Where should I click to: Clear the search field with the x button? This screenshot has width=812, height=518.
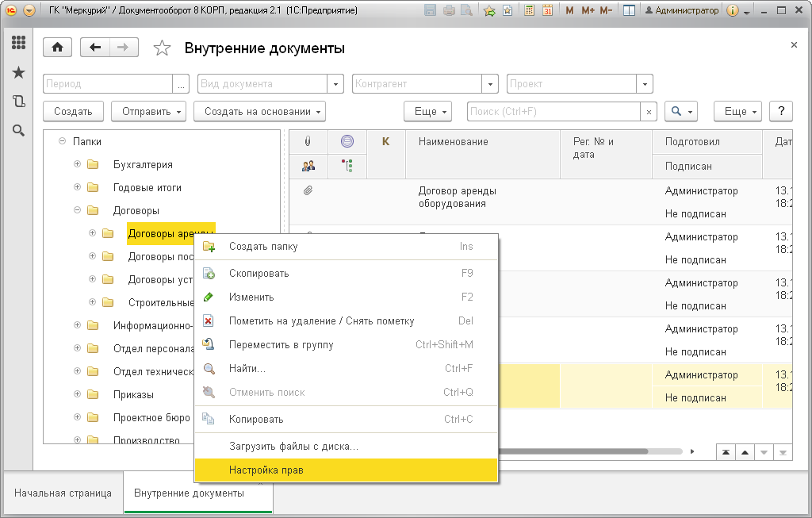[x=649, y=112]
